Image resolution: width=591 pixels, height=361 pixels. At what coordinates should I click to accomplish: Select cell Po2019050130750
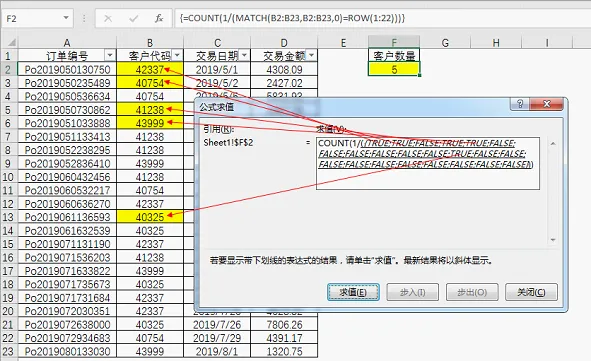[67, 69]
